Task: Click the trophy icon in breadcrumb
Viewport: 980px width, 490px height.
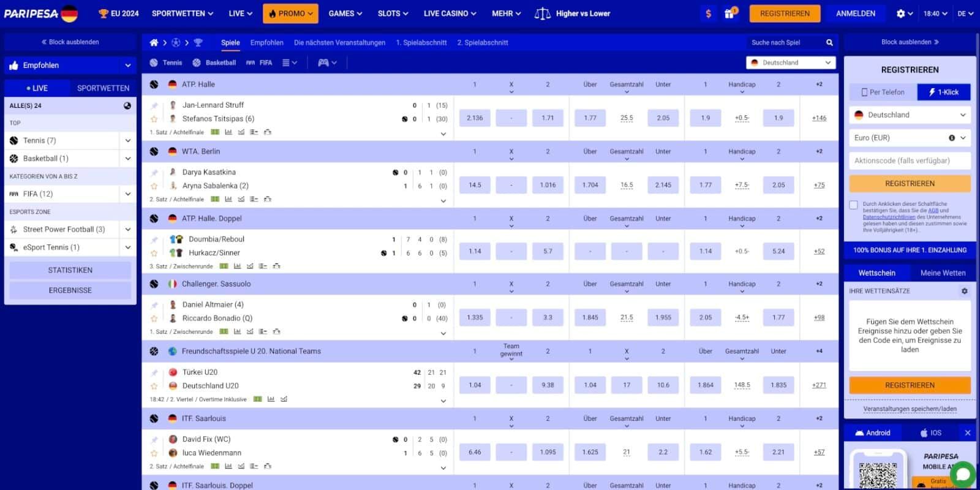Action: (x=198, y=43)
